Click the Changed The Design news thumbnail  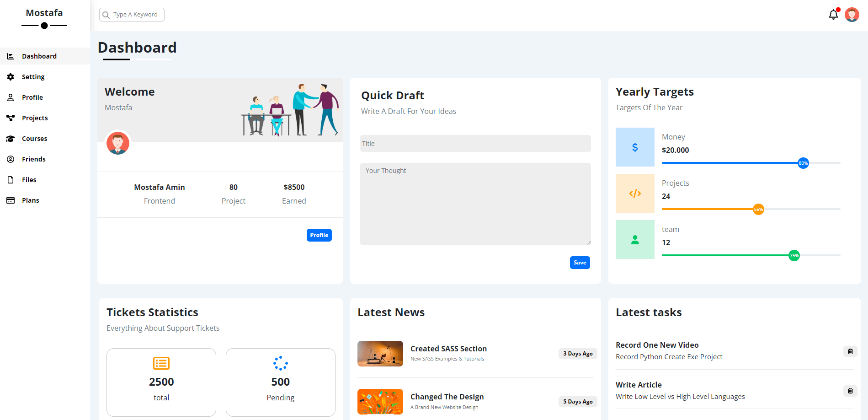(x=380, y=402)
